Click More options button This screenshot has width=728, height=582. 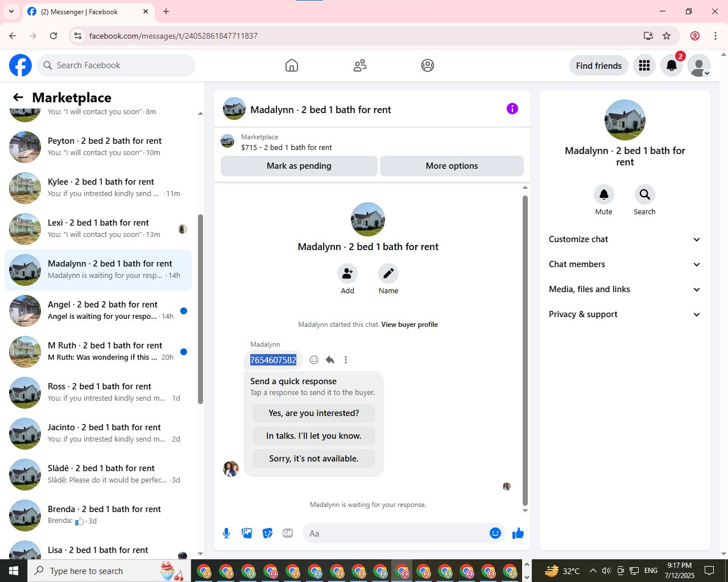[x=452, y=166]
